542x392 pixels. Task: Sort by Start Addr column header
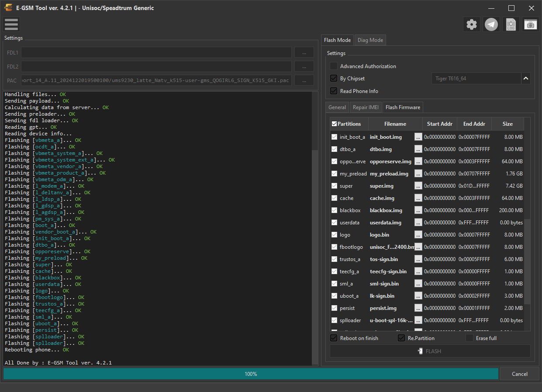[x=440, y=124]
